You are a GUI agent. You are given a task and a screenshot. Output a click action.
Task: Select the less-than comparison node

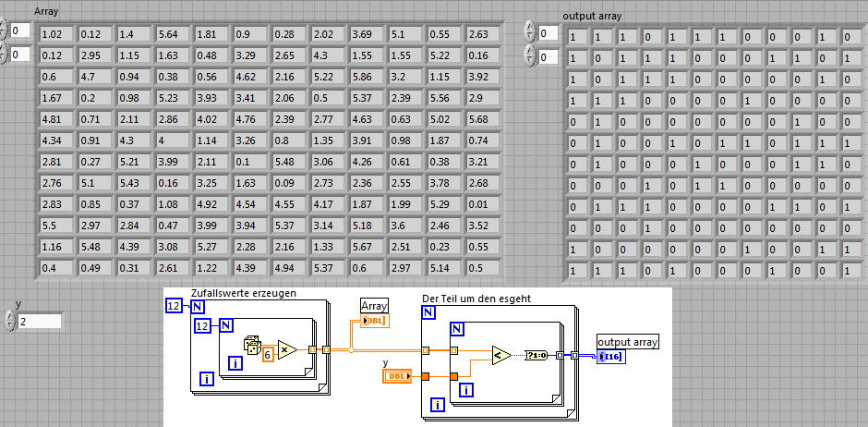click(x=501, y=355)
